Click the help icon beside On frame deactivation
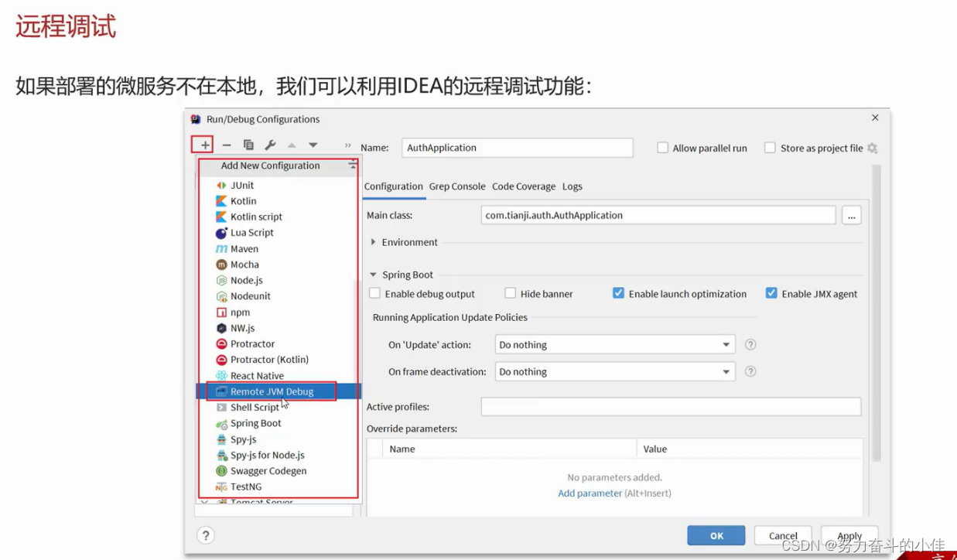This screenshot has width=957, height=560. click(x=750, y=371)
